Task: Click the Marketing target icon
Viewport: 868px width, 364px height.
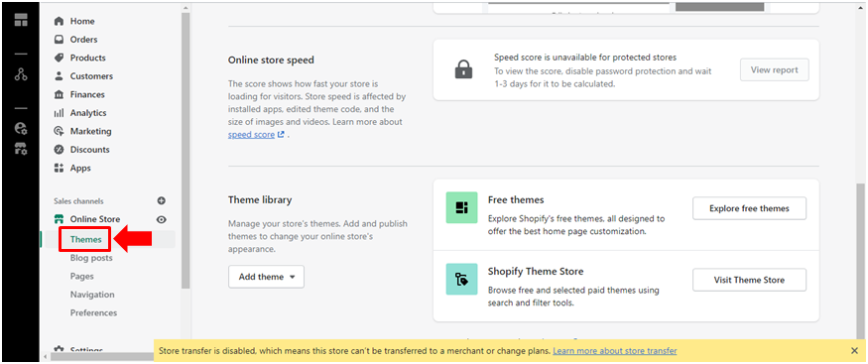Action: [59, 131]
